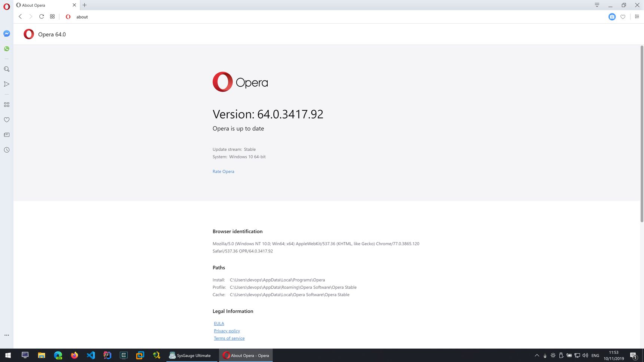
Task: Open sidebar setup three-dots menu
Action: 7,335
